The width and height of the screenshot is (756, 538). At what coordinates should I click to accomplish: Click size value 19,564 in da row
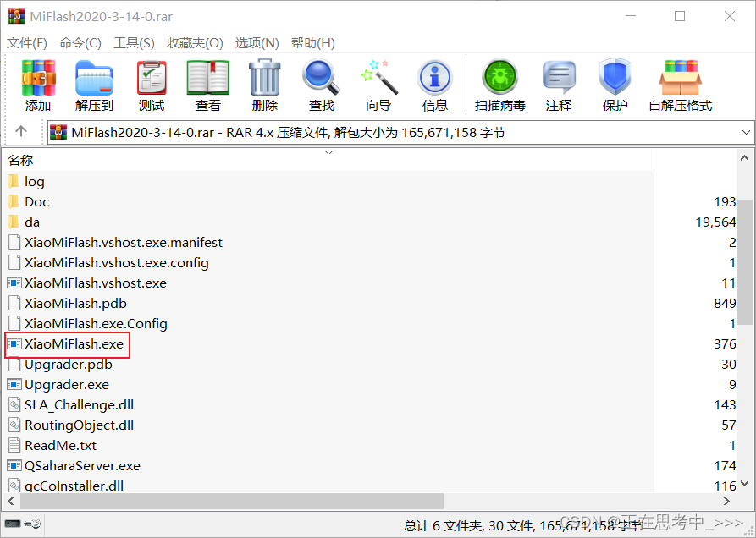(x=715, y=222)
